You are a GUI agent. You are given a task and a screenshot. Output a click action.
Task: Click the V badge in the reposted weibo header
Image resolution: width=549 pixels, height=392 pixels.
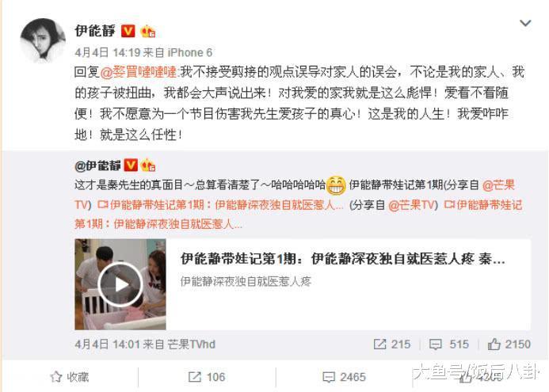tap(131, 165)
